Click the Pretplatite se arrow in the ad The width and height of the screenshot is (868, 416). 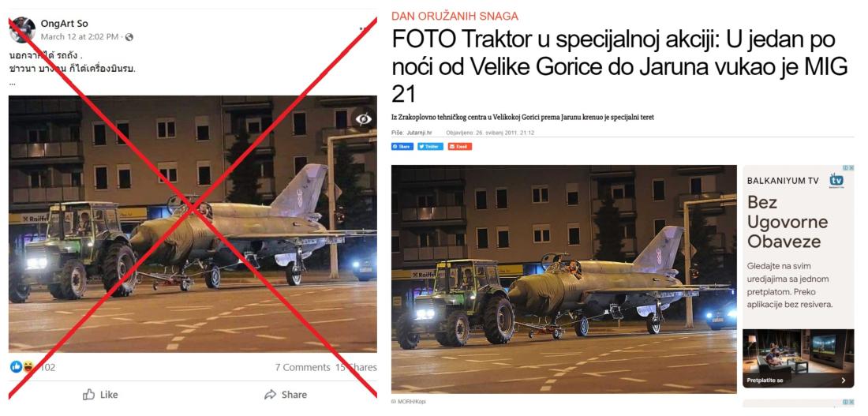pyautogui.click(x=843, y=380)
